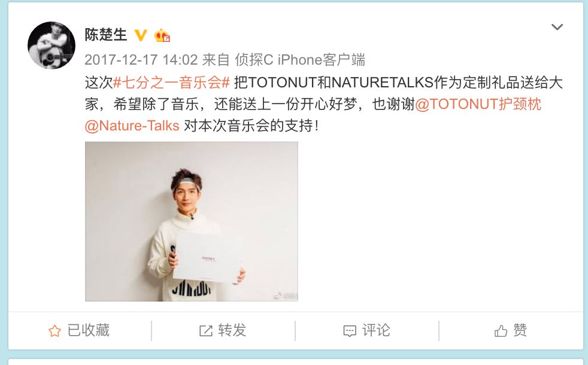Enlarge the attached photo of the post

192,221
